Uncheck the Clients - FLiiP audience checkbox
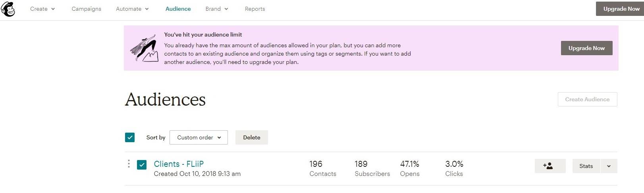This screenshot has width=644, height=193. pos(142,164)
